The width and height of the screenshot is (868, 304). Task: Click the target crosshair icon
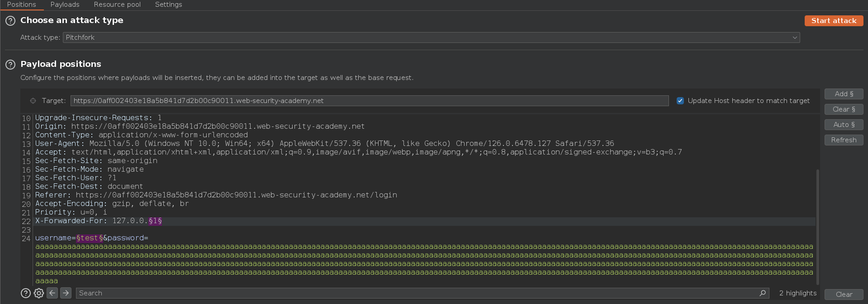33,101
